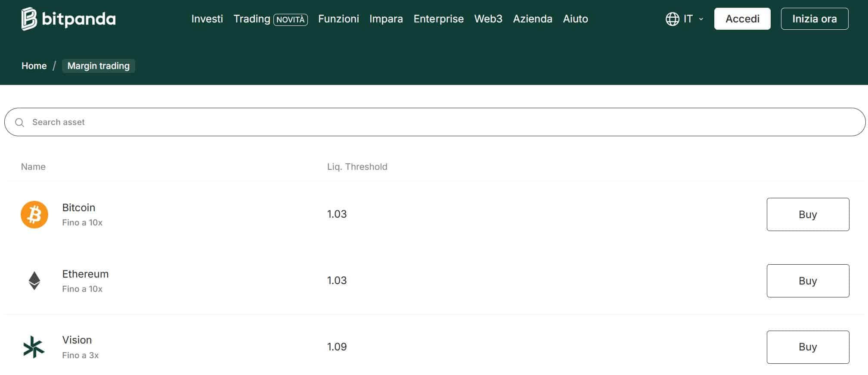Click the magnifier icon in search bar
The image size is (868, 375).
point(19,122)
